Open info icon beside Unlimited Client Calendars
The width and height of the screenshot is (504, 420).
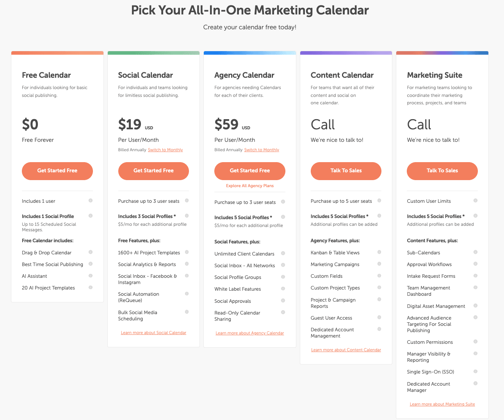283,253
